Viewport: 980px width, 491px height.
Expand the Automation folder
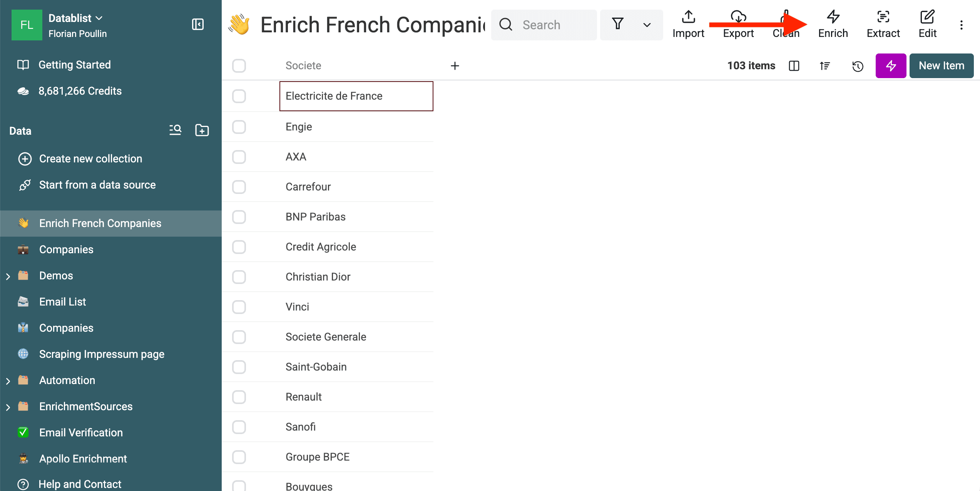[x=8, y=380]
